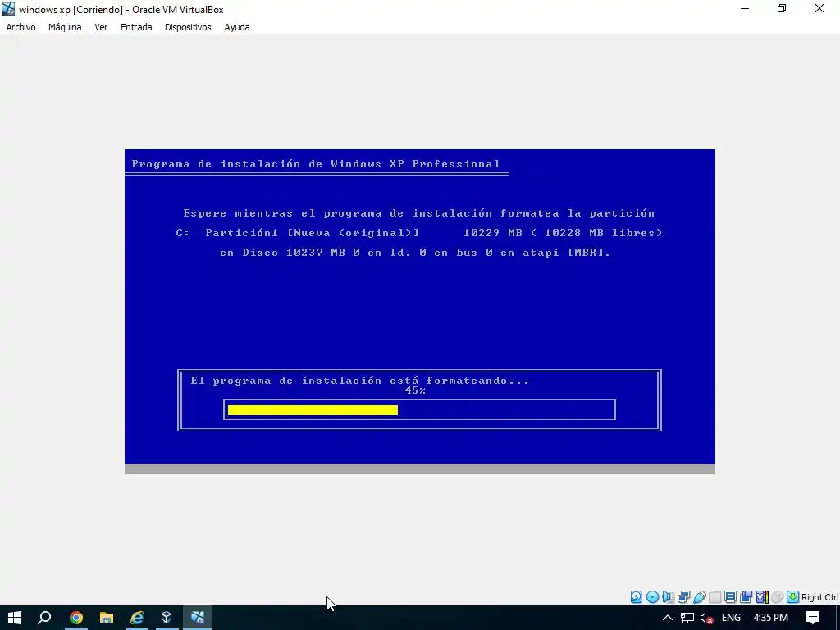Open the Archivo menu
840x630 pixels.
(x=21, y=27)
